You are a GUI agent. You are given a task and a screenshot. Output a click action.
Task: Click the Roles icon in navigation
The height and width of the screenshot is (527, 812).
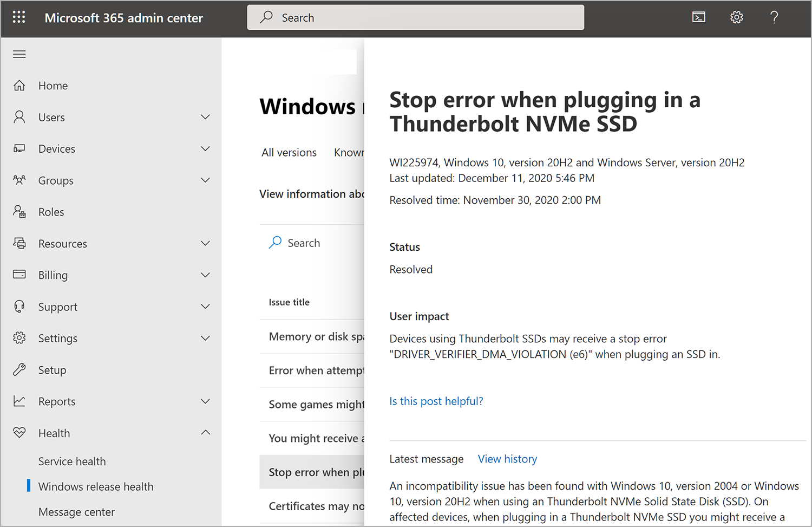19,211
